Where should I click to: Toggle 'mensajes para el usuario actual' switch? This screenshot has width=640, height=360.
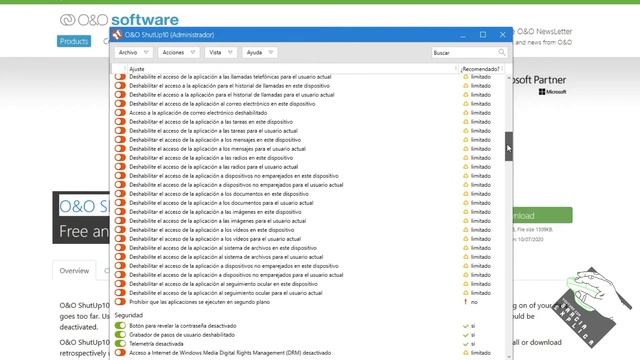coord(120,149)
